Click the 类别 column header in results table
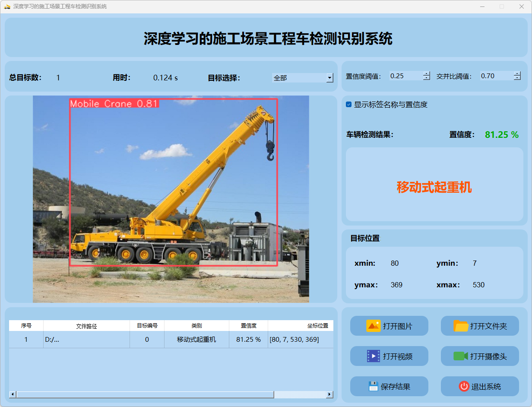The image size is (532, 407). coord(196,326)
